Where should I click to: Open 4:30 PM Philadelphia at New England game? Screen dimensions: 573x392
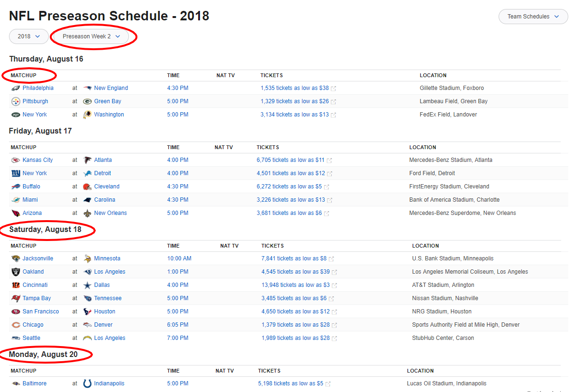(x=178, y=88)
